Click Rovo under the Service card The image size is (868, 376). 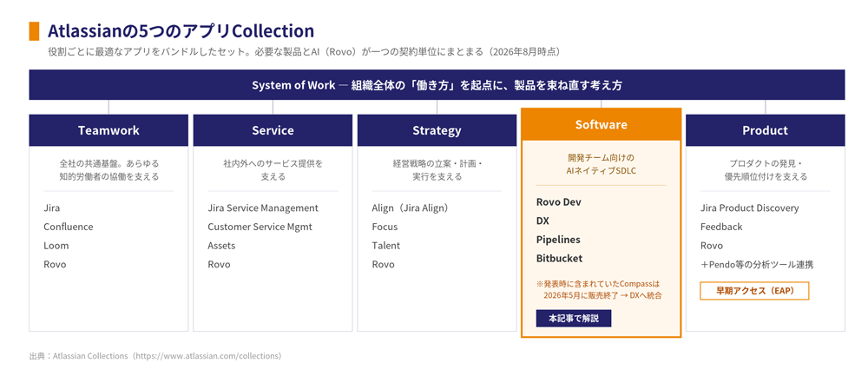[220, 264]
